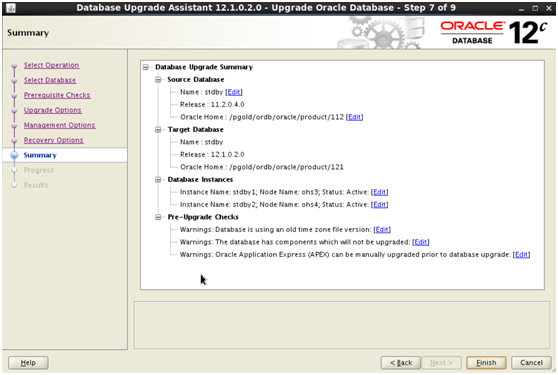558x375 pixels.
Task: Collapse the Database Upgrade Summary root node
Action: click(146, 67)
